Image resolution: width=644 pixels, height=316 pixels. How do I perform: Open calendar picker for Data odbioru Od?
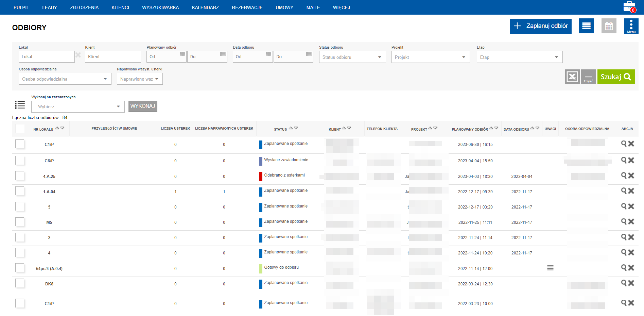(268, 54)
